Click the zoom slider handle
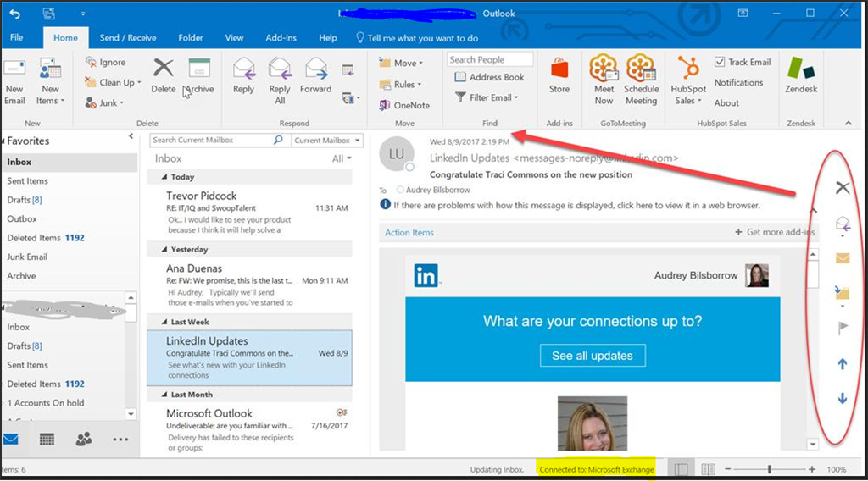 click(x=769, y=469)
